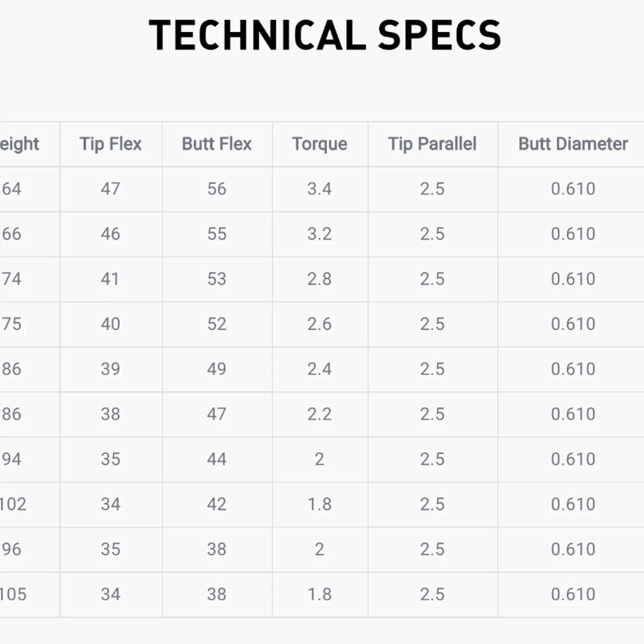The height and width of the screenshot is (644, 644).
Task: Click the TECHNICAL SPECS heading
Action: point(325,35)
